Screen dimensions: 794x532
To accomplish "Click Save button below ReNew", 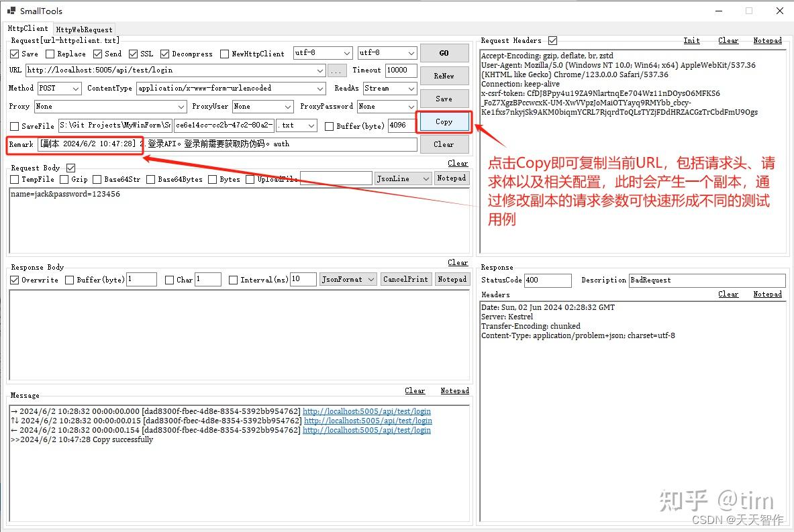I will coord(443,99).
